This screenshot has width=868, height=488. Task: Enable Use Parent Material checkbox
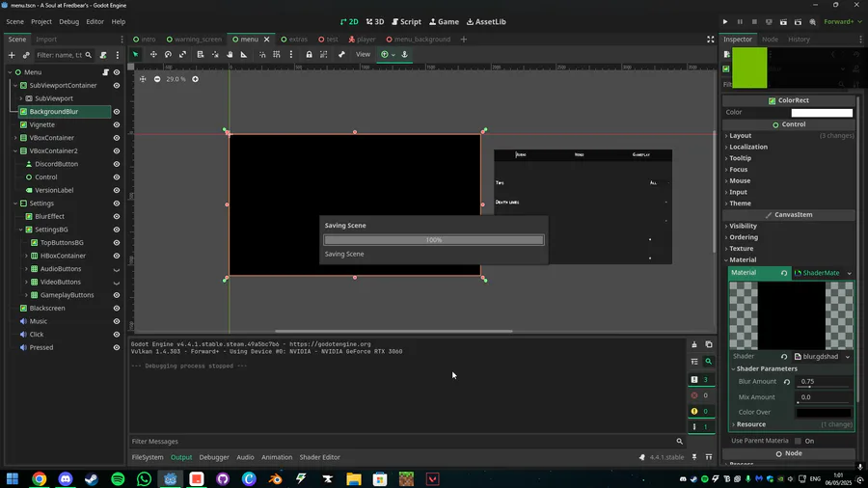[x=798, y=441]
